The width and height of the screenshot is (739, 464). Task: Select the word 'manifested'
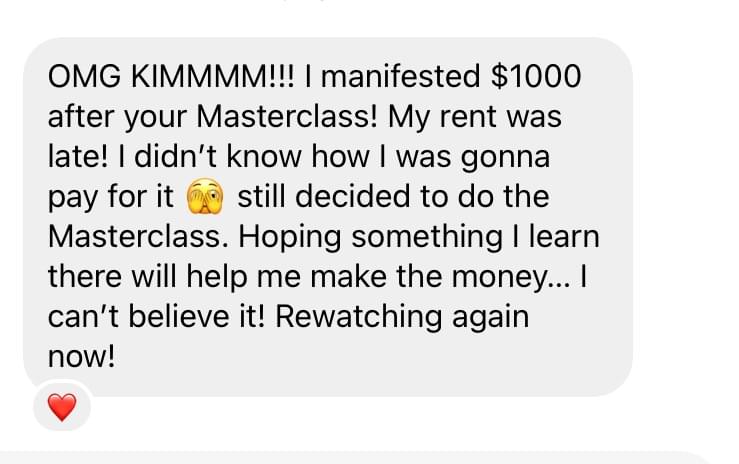[x=401, y=76]
